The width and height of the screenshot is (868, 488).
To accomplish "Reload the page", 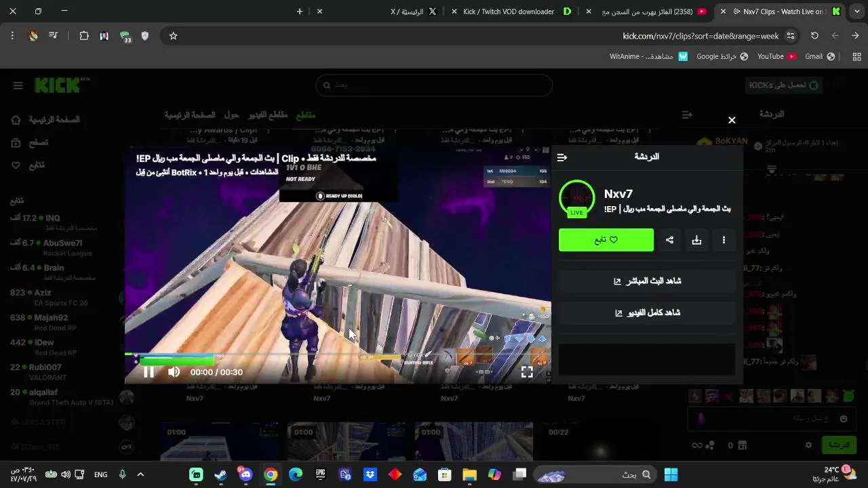I will click(814, 36).
